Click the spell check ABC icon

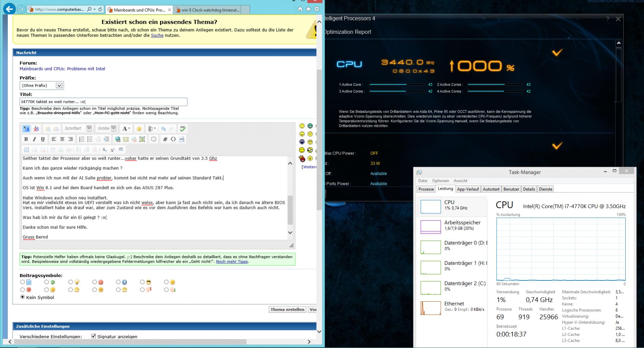pyautogui.click(x=183, y=129)
